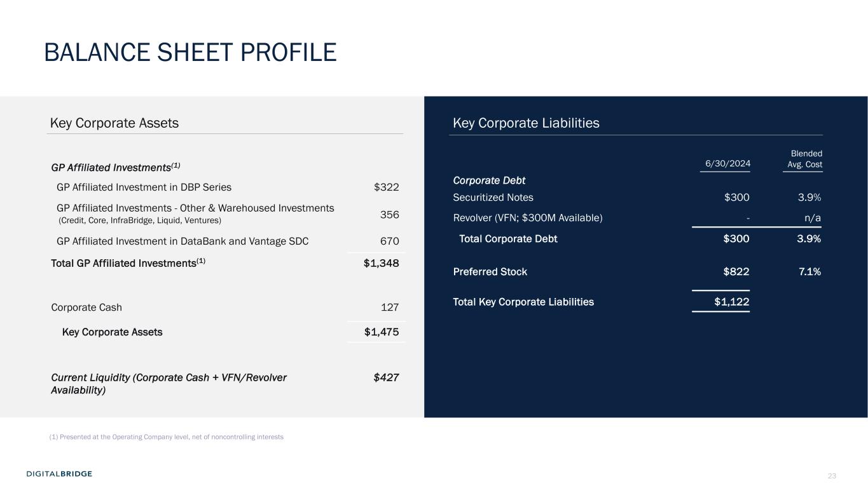The width and height of the screenshot is (868, 488).
Task: Click the 6/30/2024 column header
Action: 727,164
